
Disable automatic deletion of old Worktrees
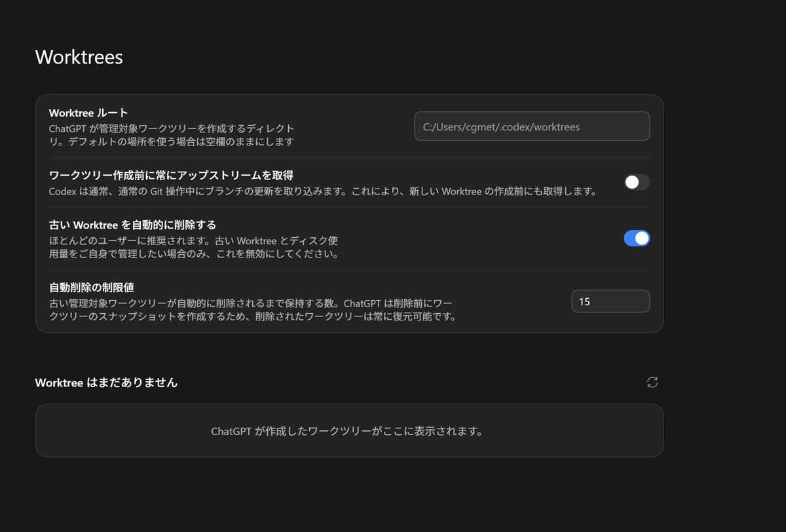(x=637, y=238)
